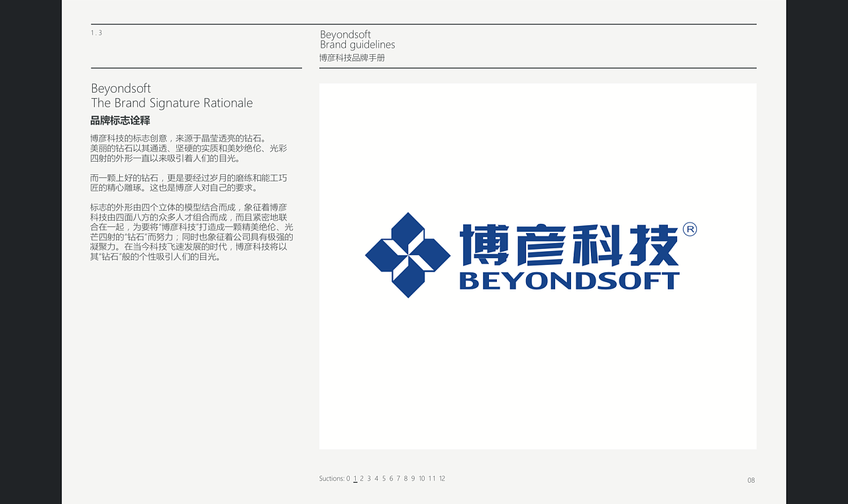Click the '1 . 3' section number label
Image resolution: width=848 pixels, height=504 pixels.
(97, 32)
